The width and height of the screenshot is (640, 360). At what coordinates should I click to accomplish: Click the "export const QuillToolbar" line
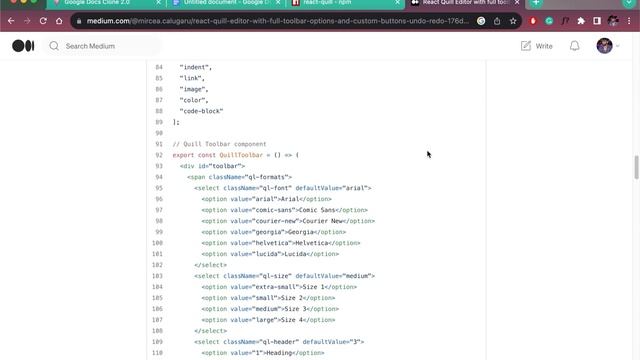coord(236,155)
